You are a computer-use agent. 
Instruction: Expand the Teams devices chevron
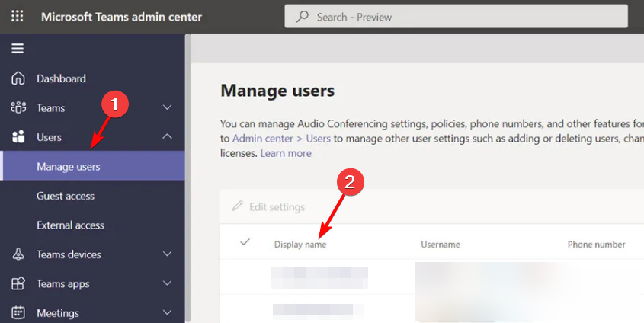click(167, 254)
